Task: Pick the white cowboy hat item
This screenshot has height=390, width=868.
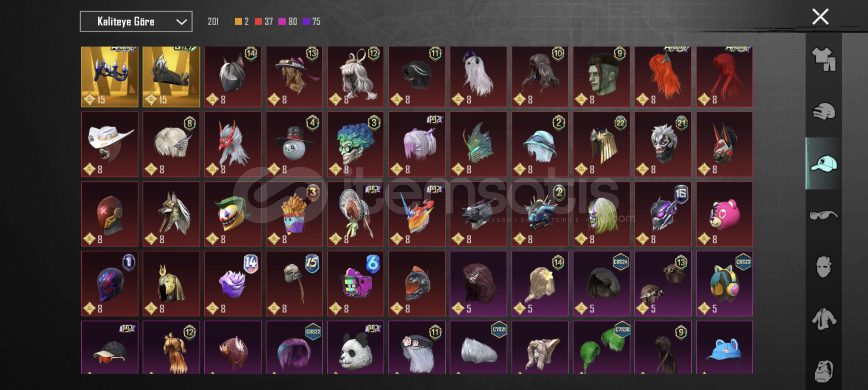Action: (x=110, y=144)
